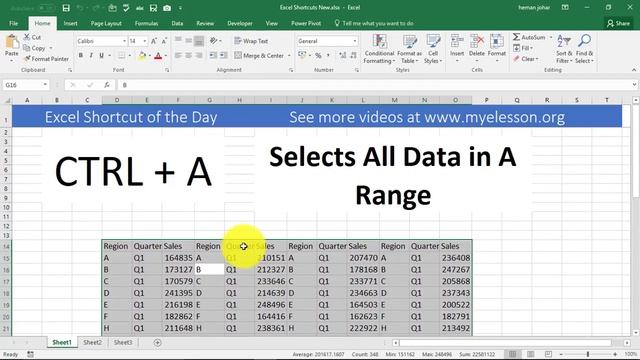Click the horizontal scrollbar
This screenshot has width=640, height=360.
point(505,343)
